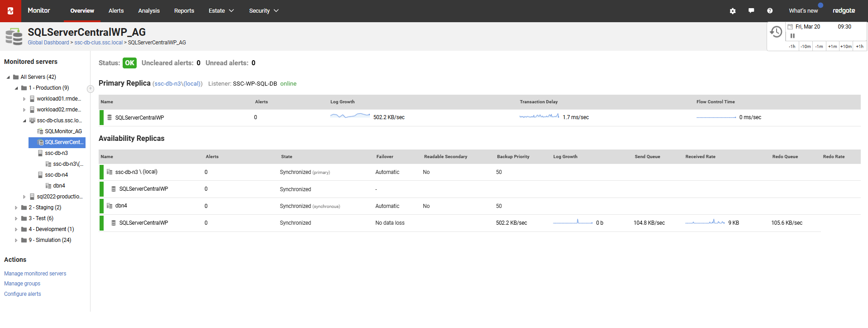Pause the time playback
The height and width of the screenshot is (328, 868).
(792, 36)
